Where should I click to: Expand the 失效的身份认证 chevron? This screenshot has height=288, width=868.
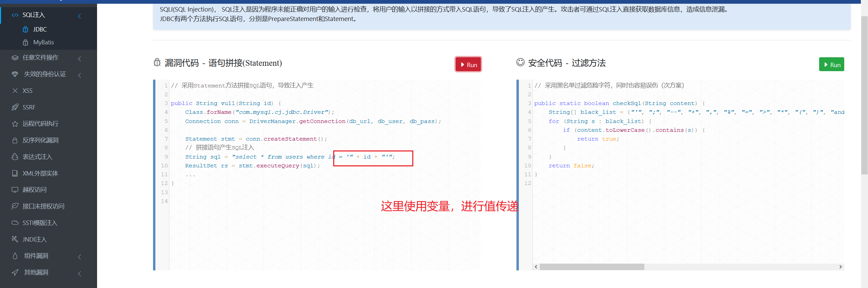(79, 75)
